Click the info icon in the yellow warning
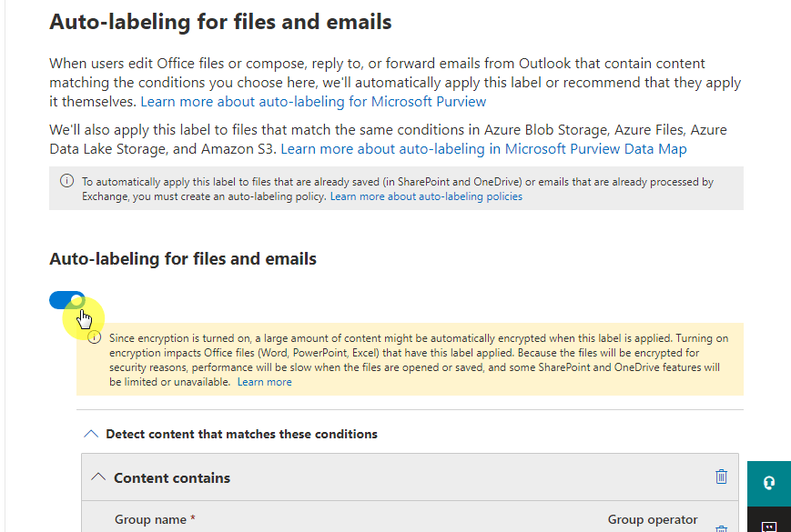 coord(95,337)
